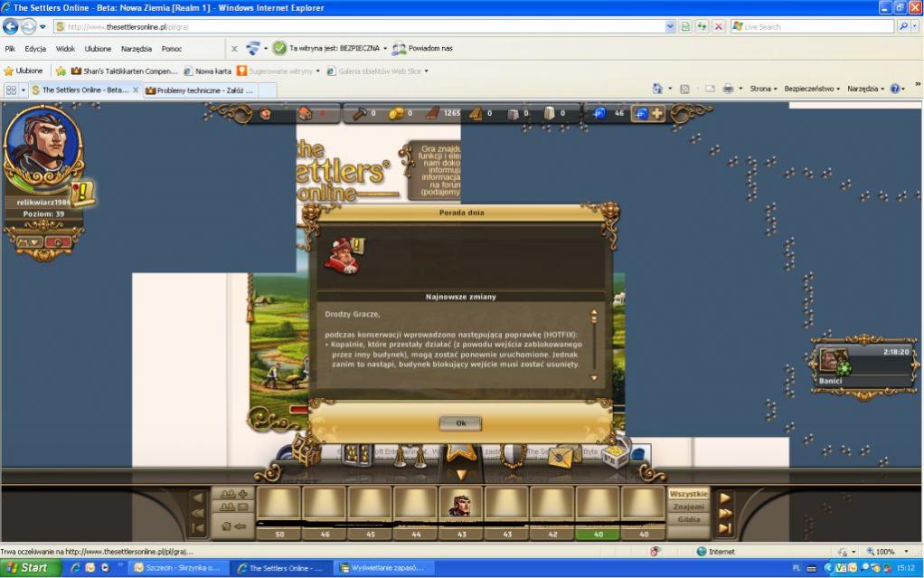Click the gold coins resource icon
Image resolution: width=924 pixels, height=578 pixels.
click(396, 113)
